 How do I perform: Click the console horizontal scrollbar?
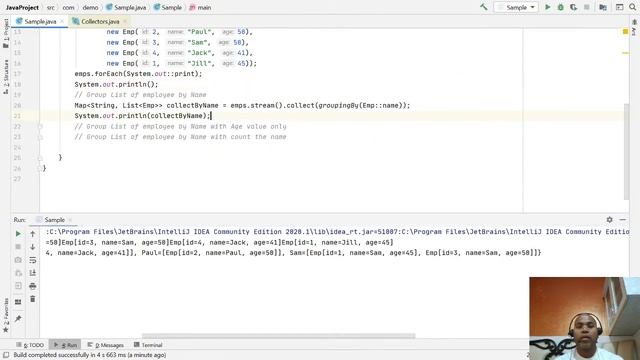[278, 336]
